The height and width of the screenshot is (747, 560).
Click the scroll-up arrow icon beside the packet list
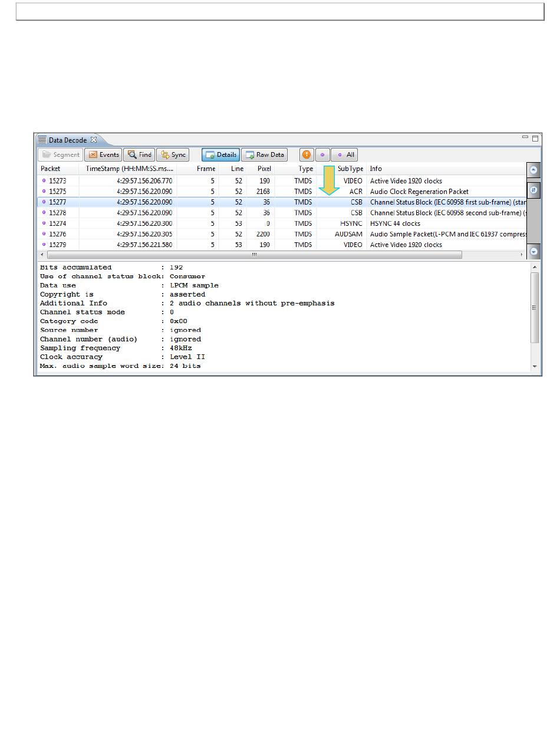[x=533, y=170]
